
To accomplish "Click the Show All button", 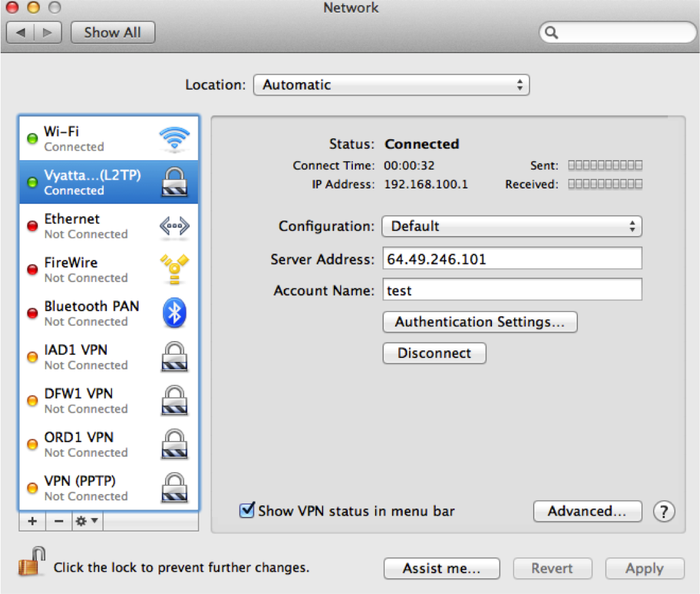I will (x=113, y=33).
